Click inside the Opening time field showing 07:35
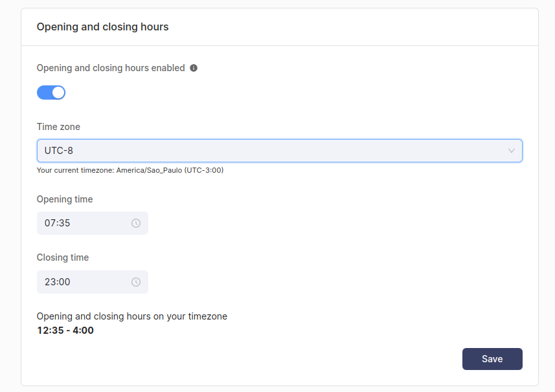This screenshot has width=555, height=392. 78,223
